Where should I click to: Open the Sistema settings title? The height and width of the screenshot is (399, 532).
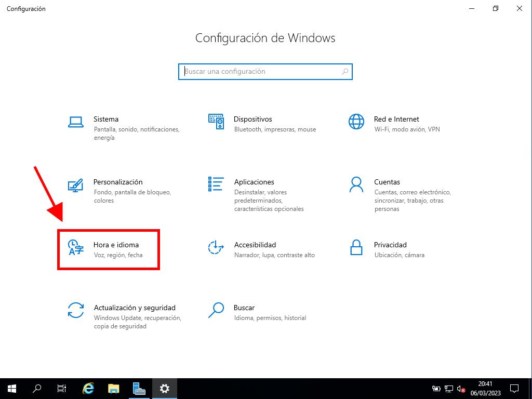coord(106,119)
